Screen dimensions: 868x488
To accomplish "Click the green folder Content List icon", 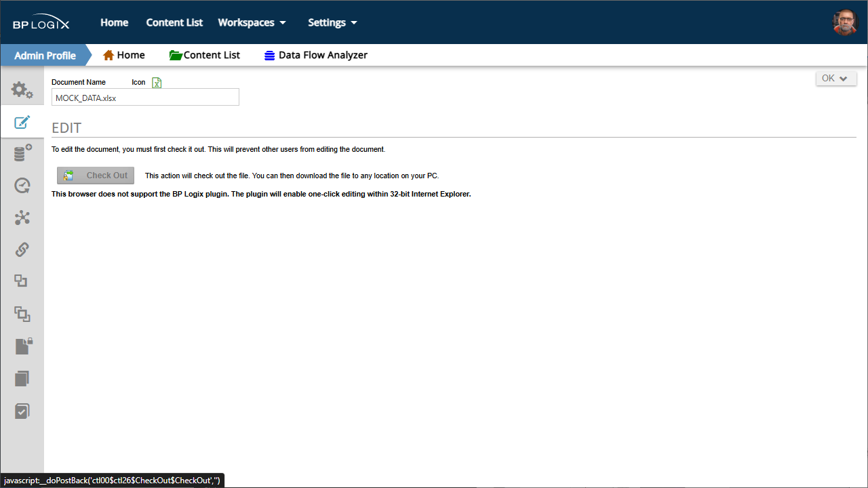I will (x=176, y=55).
